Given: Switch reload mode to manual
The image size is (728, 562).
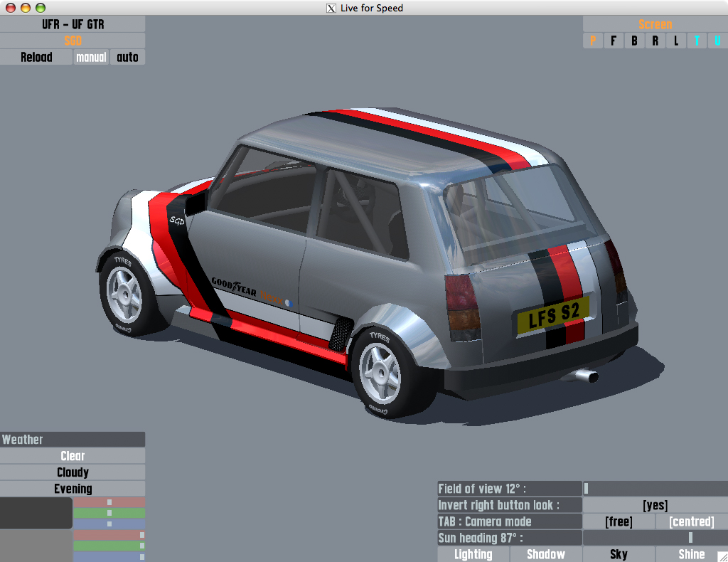Looking at the screenshot, I should pyautogui.click(x=91, y=57).
